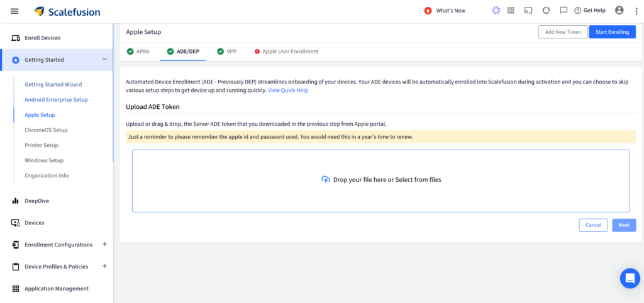Click the cast screen icon
This screenshot has height=303, width=644.
[528, 11]
